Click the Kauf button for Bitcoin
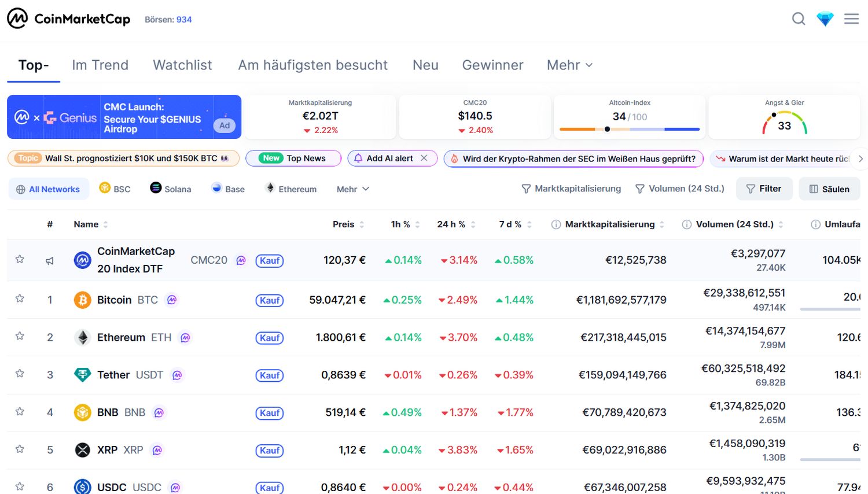The width and height of the screenshot is (868, 494). [x=270, y=300]
